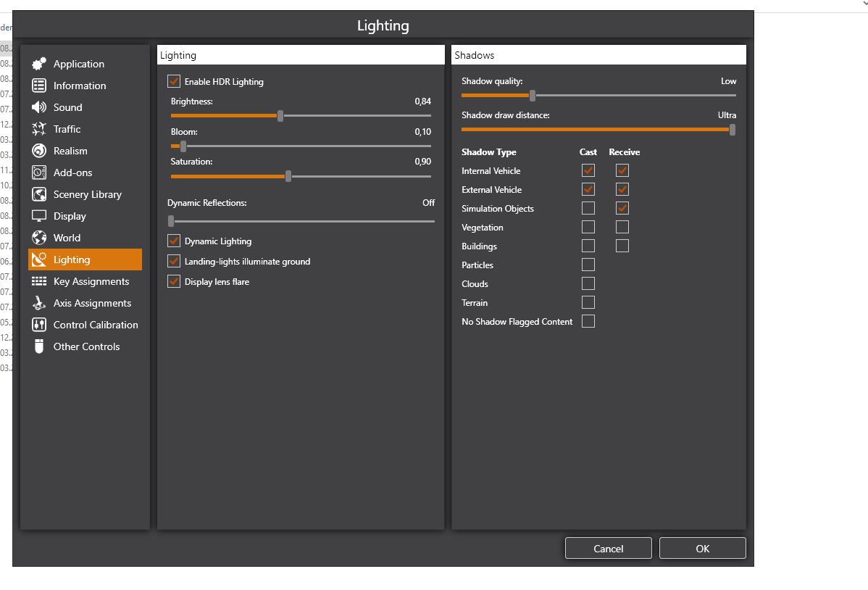868x590 pixels.
Task: Click the Shadow Type column header
Action: 489,151
